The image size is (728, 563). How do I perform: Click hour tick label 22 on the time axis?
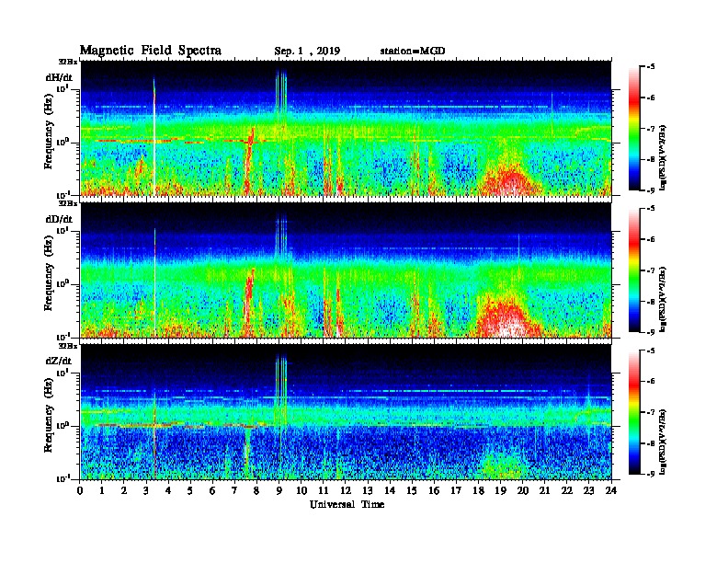567,490
